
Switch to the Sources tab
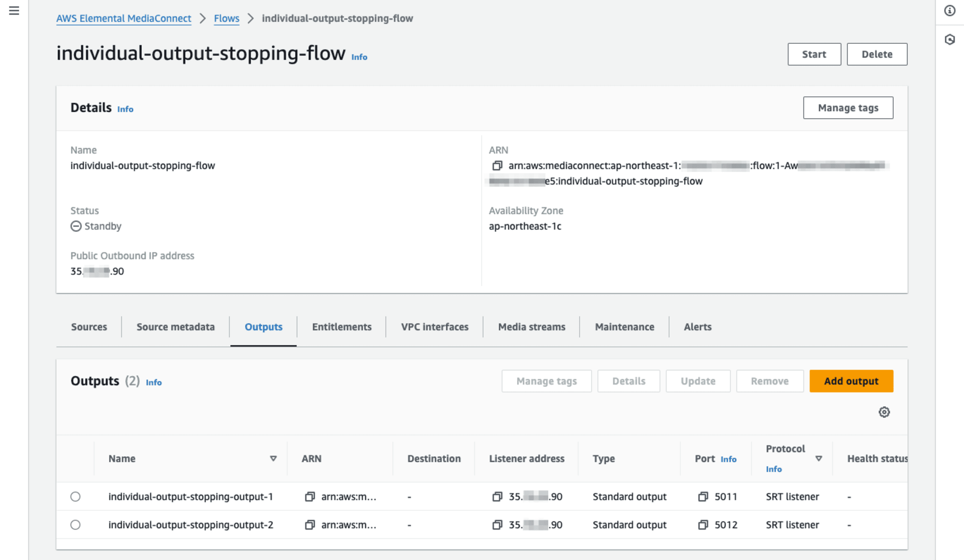click(89, 327)
